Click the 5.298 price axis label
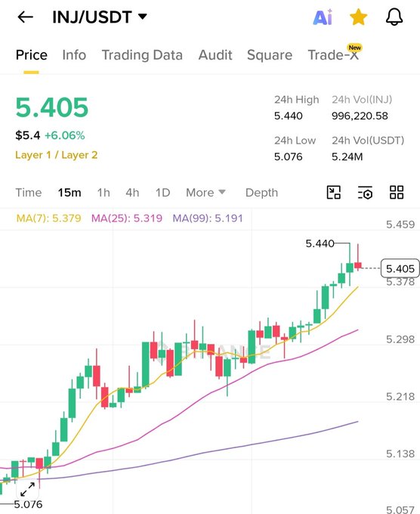The height and width of the screenshot is (514, 420). click(400, 339)
